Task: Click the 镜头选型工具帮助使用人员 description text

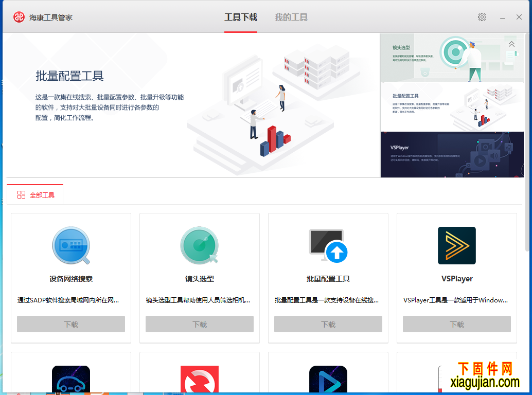Action: point(198,300)
